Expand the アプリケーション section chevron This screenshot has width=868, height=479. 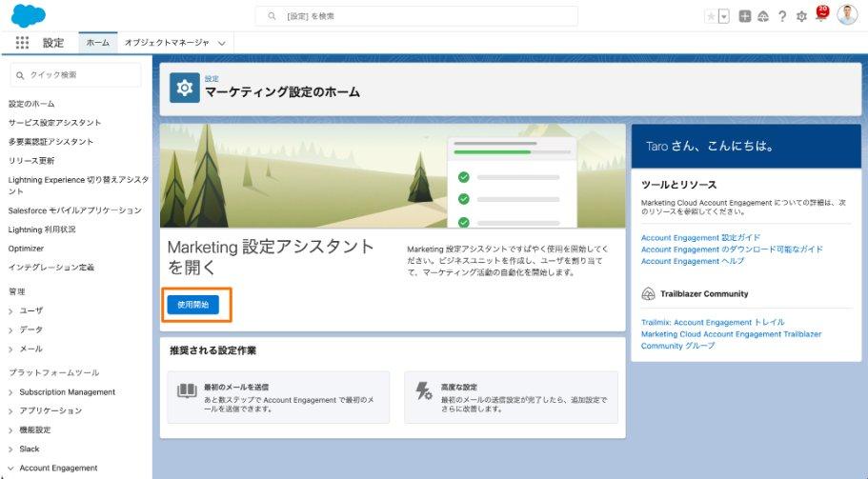click(x=10, y=411)
